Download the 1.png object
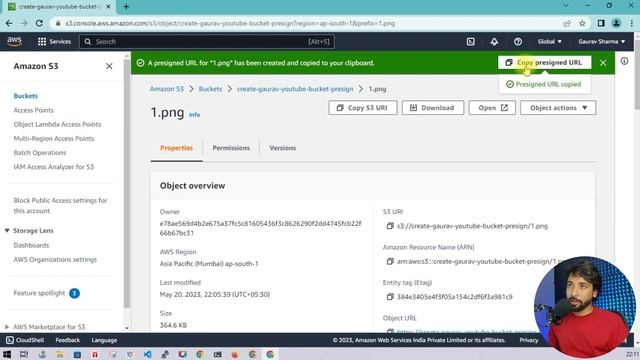 click(433, 108)
